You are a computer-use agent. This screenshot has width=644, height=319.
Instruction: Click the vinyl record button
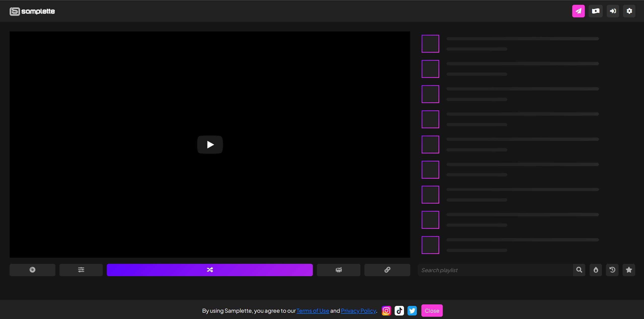click(x=32, y=270)
